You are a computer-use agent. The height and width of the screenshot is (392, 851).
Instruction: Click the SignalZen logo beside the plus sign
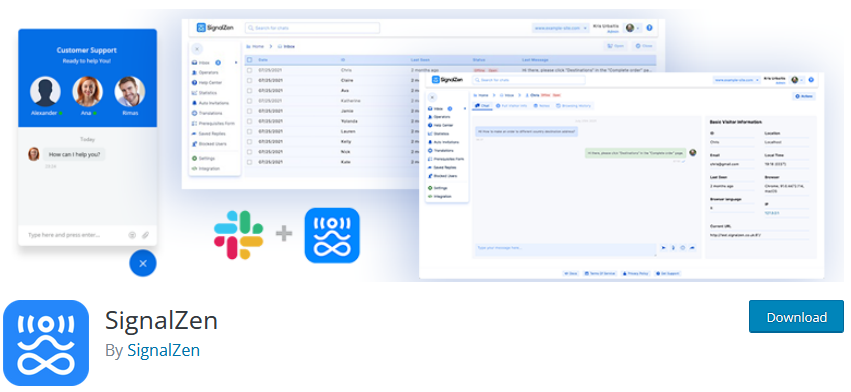[x=332, y=235]
